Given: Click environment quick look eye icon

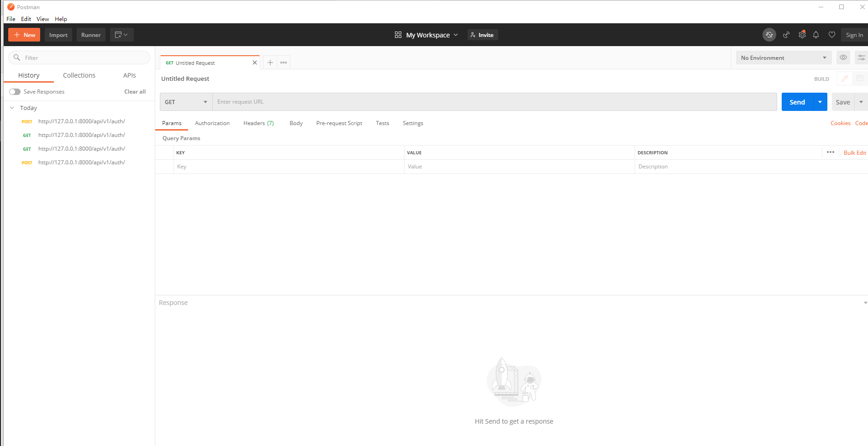Looking at the screenshot, I should pyautogui.click(x=843, y=58).
